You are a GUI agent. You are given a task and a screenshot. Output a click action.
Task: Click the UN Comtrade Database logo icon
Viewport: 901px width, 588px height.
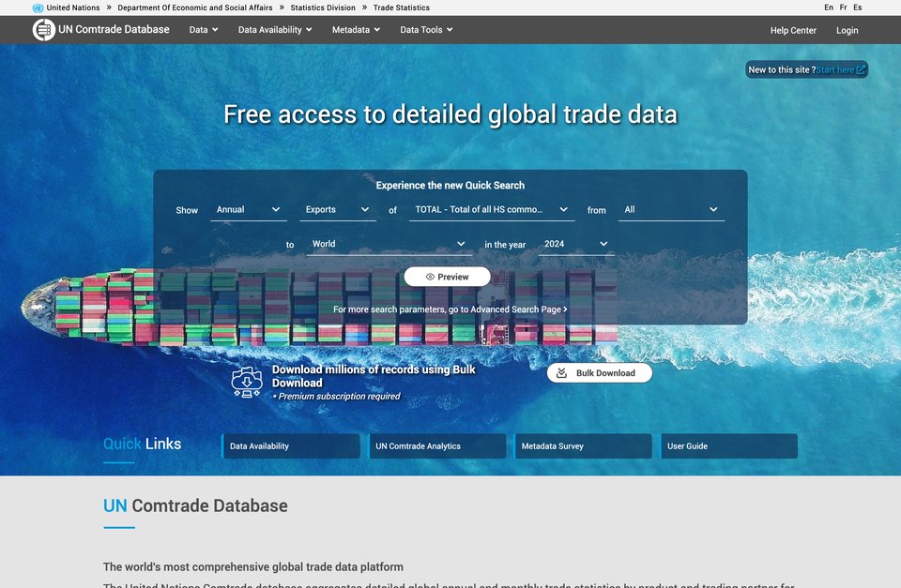point(44,30)
